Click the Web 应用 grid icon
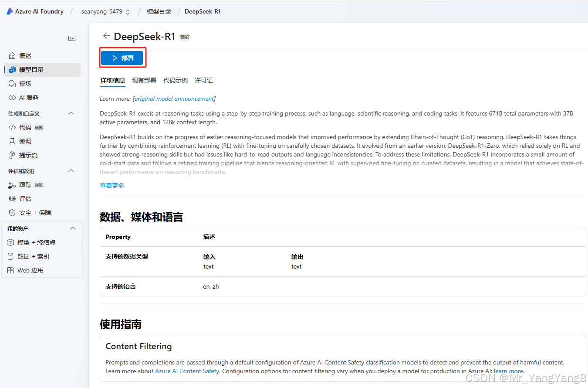Screen dimensions: 588x388 click(x=10, y=270)
